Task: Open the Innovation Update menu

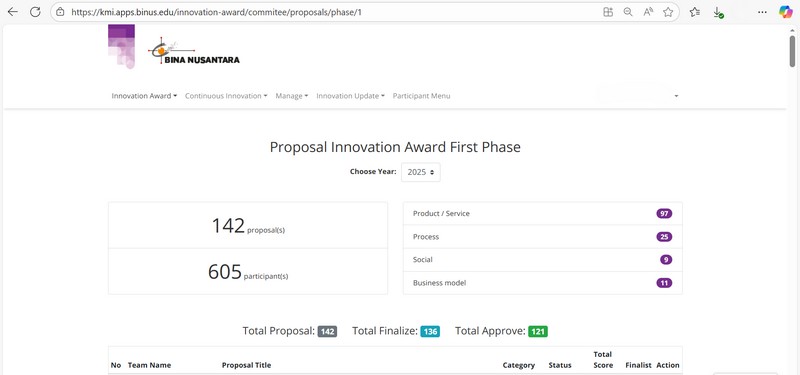Action: 351,96
